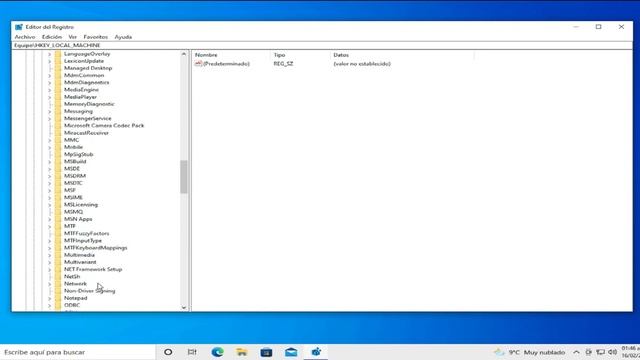
Task: Click the Predeterminado string value icon
Action: (198, 64)
